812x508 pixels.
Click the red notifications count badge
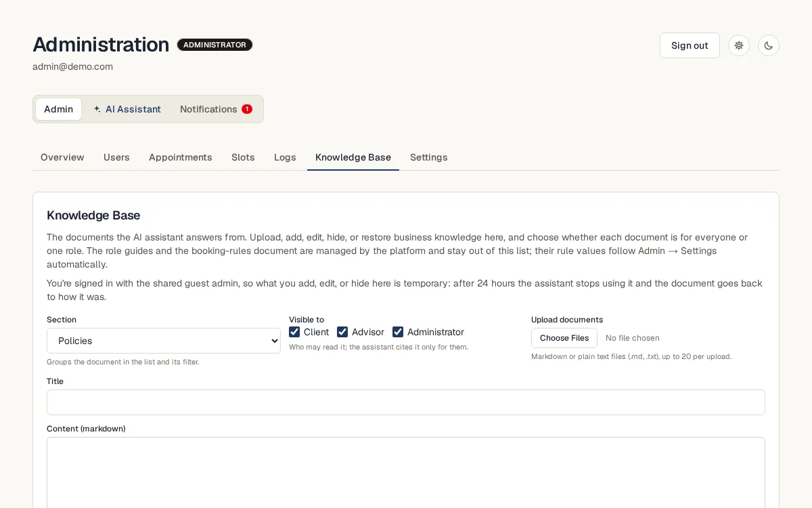(x=247, y=109)
